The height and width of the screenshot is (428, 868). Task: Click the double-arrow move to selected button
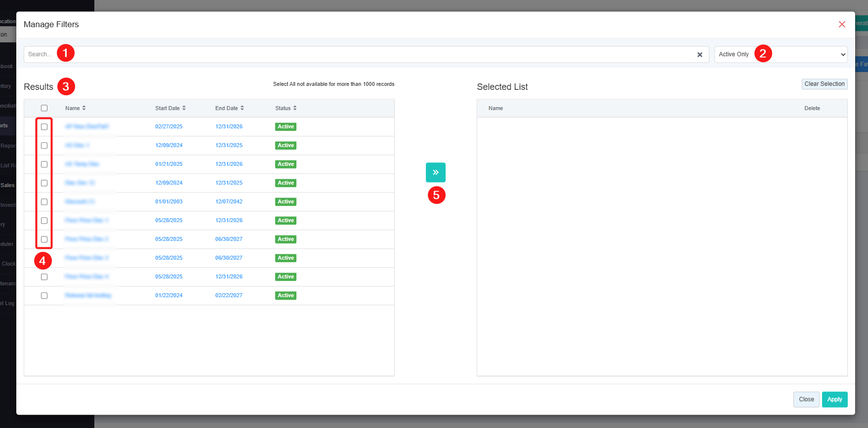pyautogui.click(x=435, y=172)
